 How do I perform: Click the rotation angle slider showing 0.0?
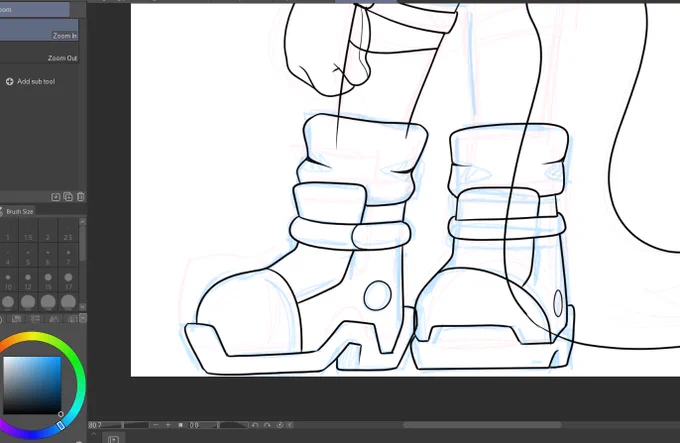(219, 425)
